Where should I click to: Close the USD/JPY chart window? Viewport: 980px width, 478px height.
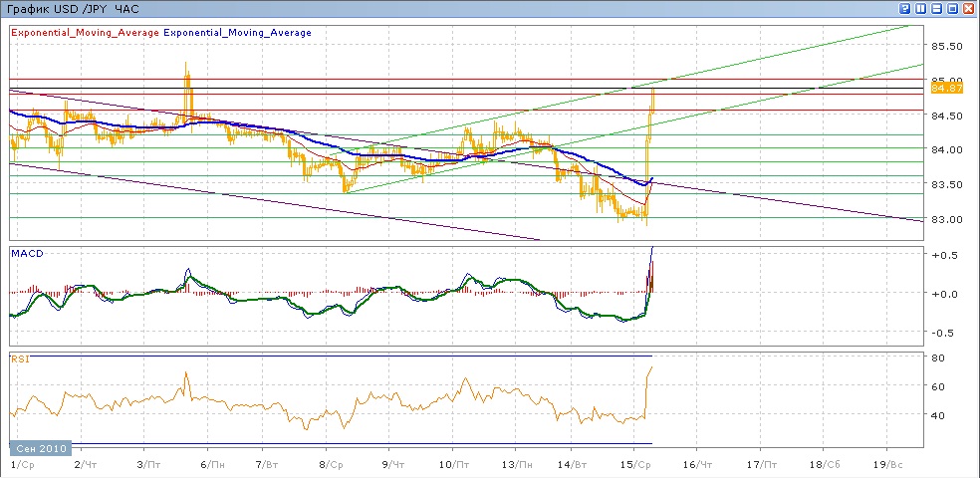(x=968, y=8)
